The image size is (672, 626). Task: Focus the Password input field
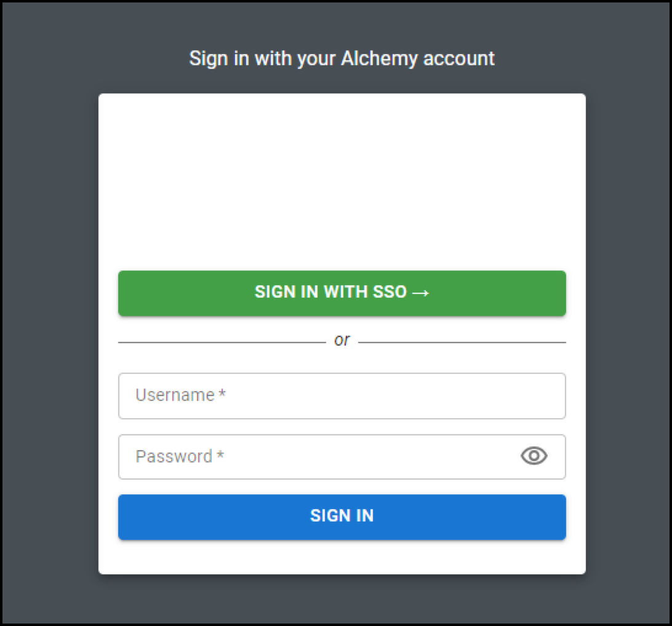point(320,456)
